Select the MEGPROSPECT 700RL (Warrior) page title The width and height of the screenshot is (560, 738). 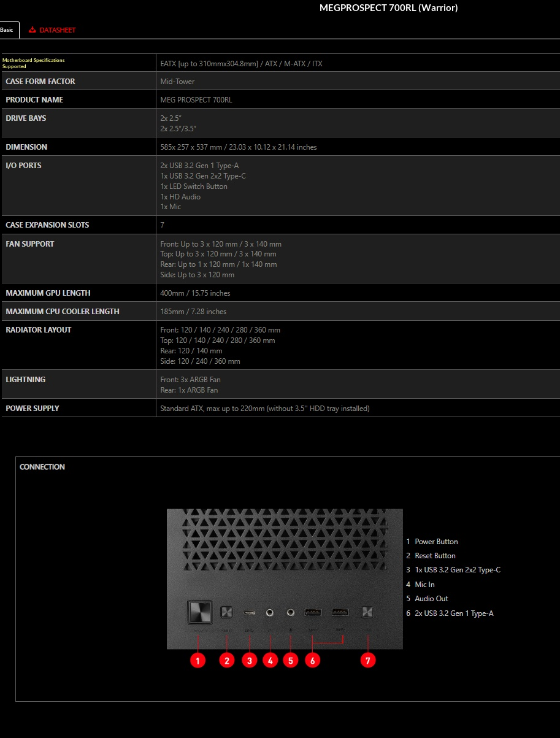pyautogui.click(x=388, y=8)
